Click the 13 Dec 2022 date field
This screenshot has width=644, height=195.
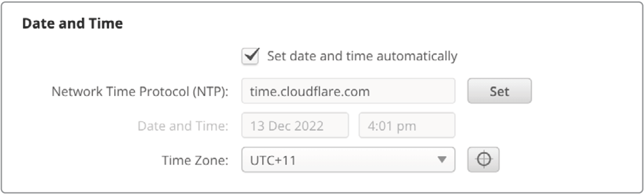295,125
